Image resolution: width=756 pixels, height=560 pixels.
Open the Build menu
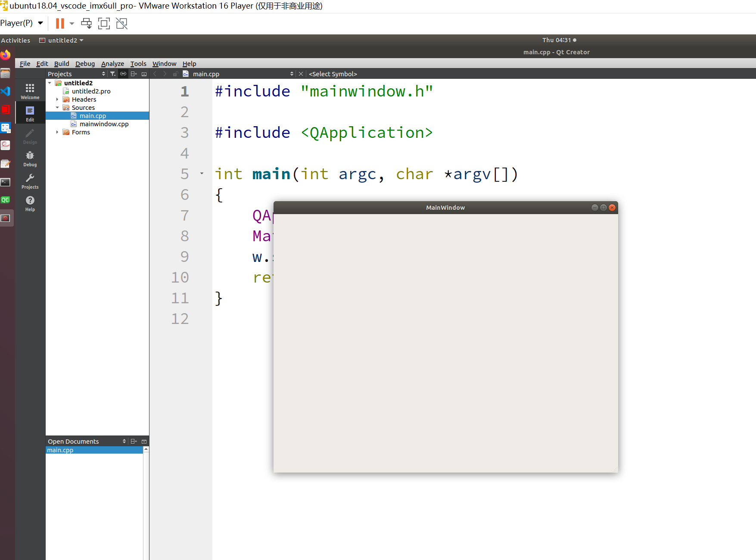62,63
